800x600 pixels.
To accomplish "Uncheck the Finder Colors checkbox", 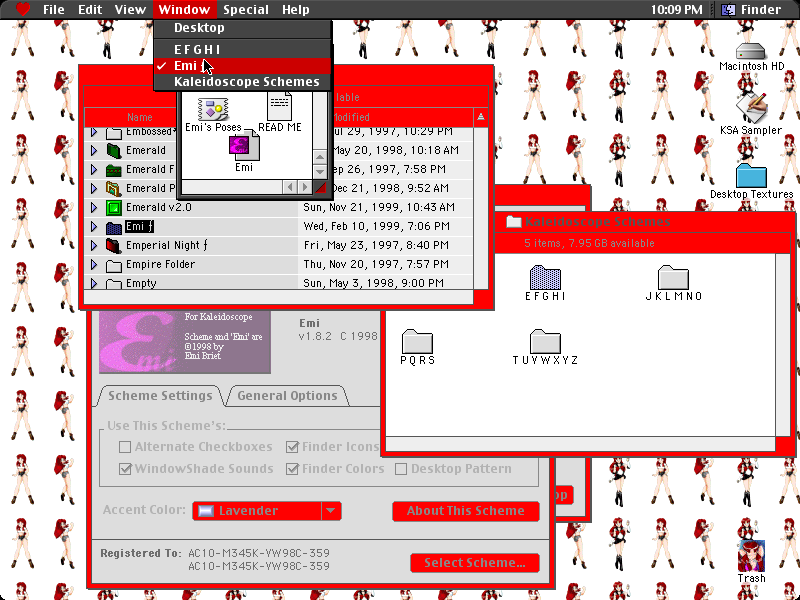I will click(292, 469).
